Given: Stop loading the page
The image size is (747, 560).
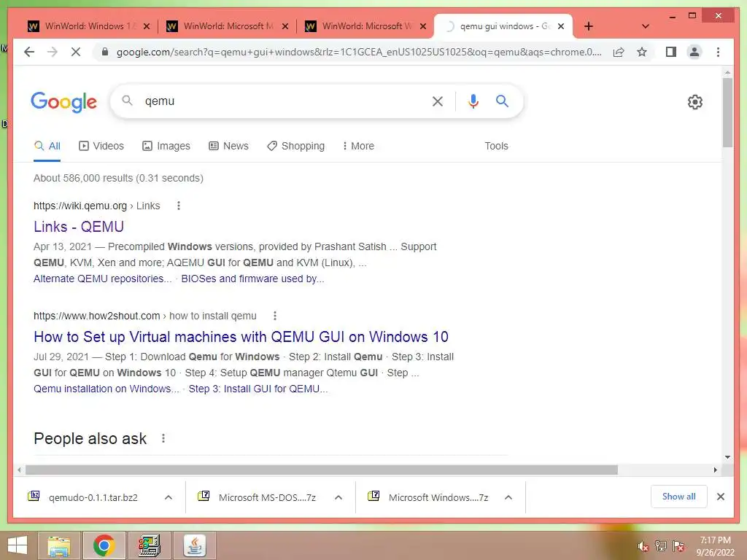Looking at the screenshot, I should pyautogui.click(x=76, y=52).
